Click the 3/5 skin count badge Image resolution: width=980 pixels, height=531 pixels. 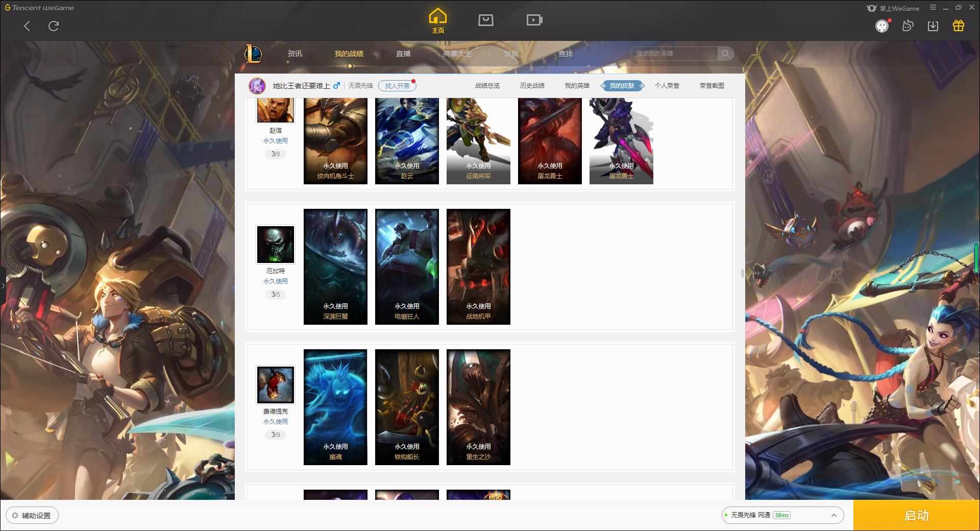click(x=276, y=294)
